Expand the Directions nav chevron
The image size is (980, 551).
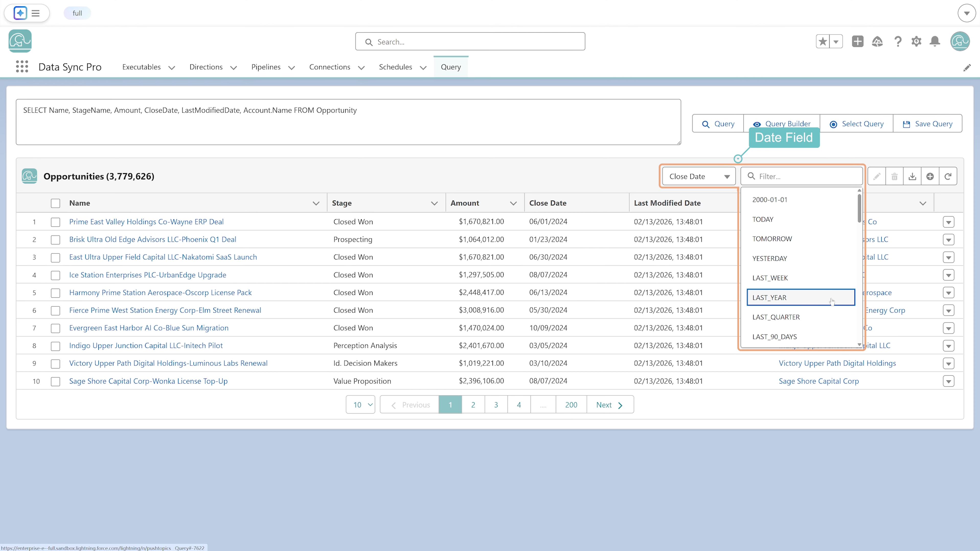234,68
